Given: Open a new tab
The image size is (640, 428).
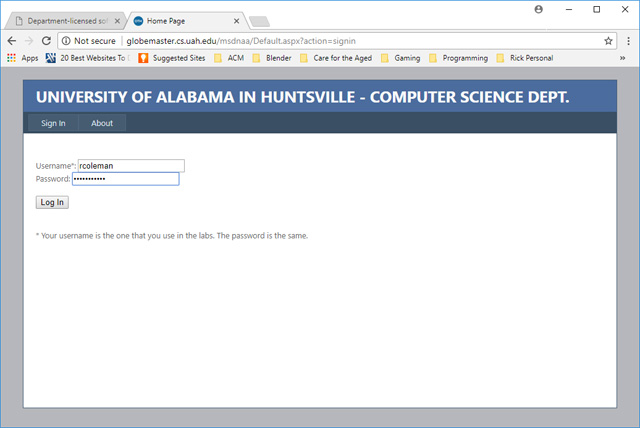Looking at the screenshot, I should coord(259,21).
